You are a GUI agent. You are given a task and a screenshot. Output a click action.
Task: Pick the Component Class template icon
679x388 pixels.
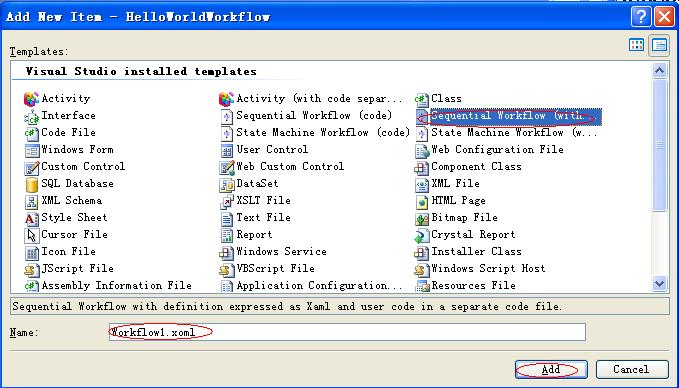421,167
